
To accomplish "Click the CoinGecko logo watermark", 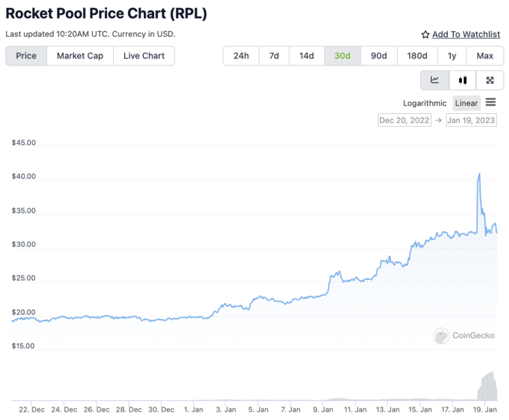I will pos(442,335).
